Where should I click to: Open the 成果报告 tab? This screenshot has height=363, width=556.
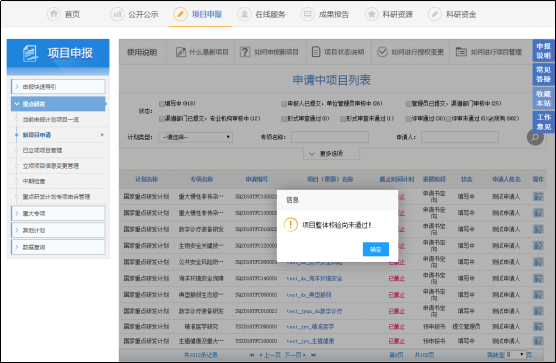pos(325,14)
